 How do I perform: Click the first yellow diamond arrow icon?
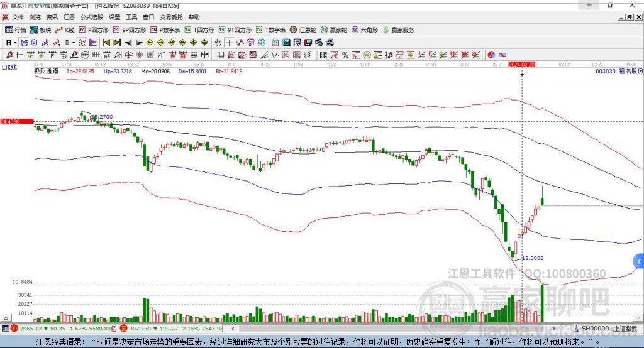150,43
